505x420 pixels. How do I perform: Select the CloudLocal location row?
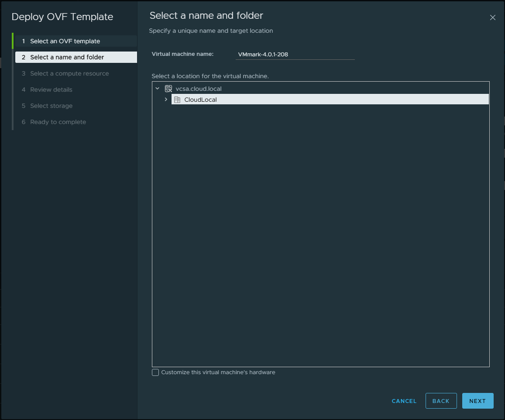(330, 99)
